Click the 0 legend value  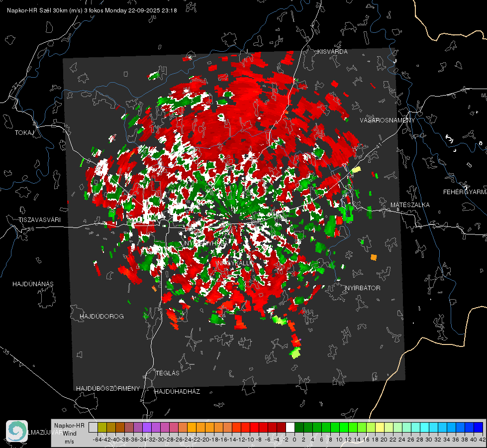click(294, 440)
